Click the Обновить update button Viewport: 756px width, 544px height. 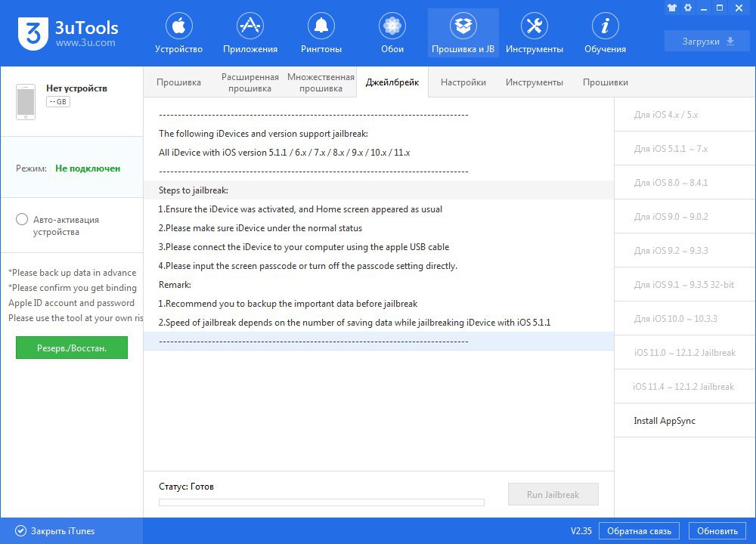[x=717, y=531]
